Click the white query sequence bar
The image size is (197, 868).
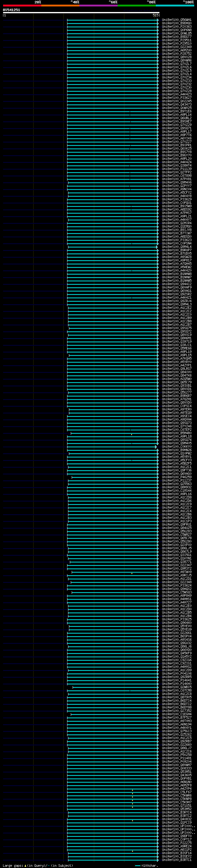[x=81, y=12]
